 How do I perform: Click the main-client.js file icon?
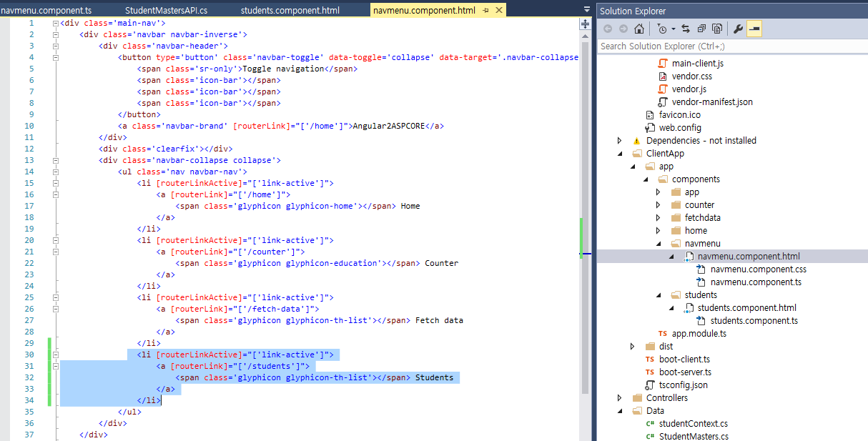662,64
